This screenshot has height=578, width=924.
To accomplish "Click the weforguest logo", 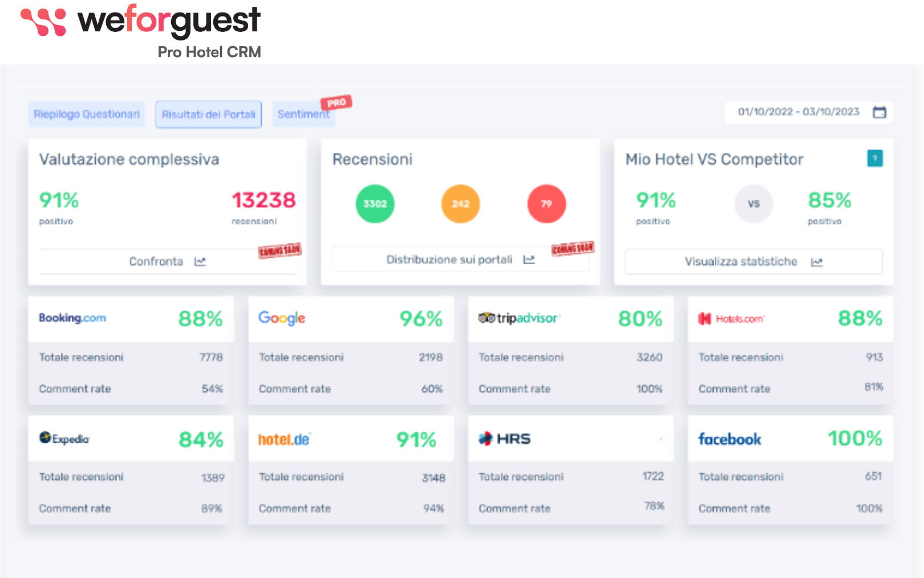I will point(140,21).
